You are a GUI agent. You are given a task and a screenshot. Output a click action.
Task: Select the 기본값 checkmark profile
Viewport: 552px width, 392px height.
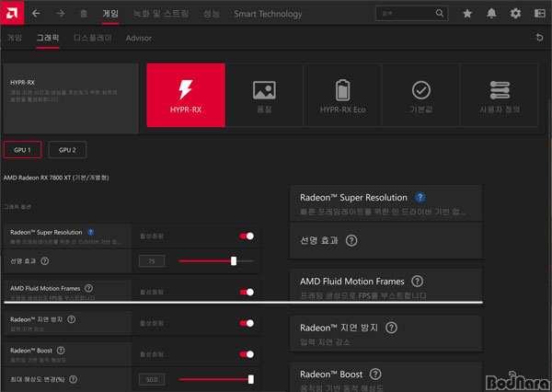tap(421, 95)
